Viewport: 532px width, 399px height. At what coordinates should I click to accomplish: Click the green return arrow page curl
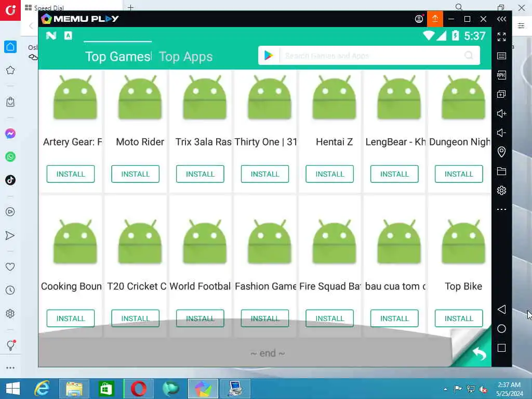478,353
